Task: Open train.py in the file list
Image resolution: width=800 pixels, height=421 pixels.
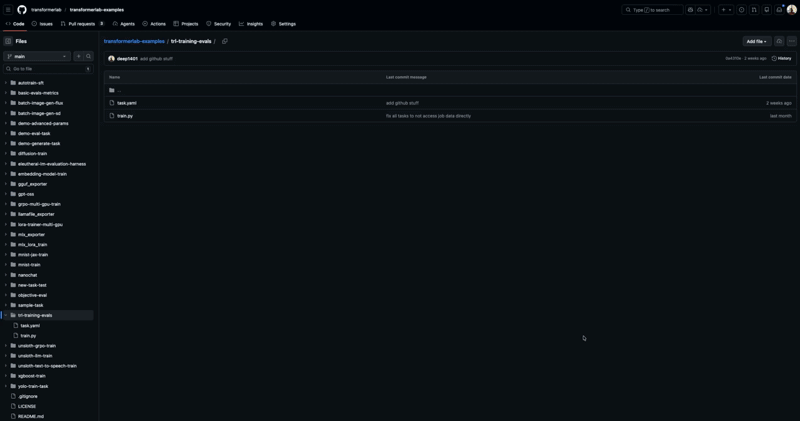Action: 125,116
